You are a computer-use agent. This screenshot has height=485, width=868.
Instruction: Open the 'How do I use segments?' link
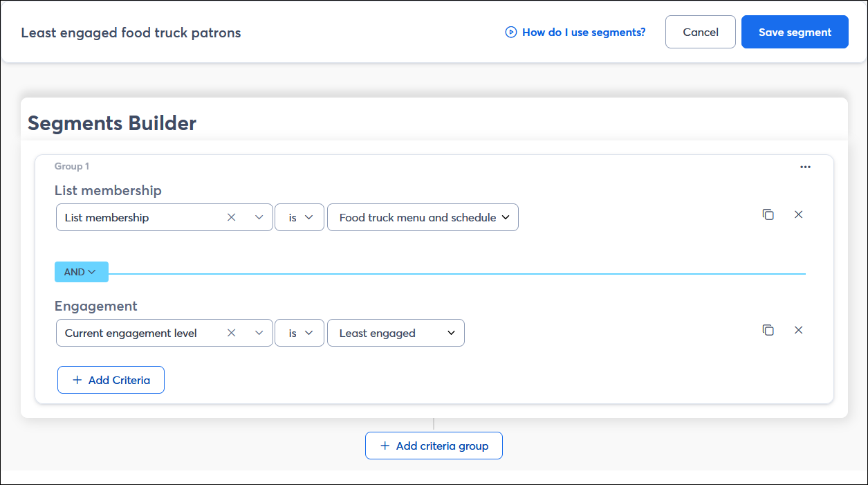click(584, 32)
